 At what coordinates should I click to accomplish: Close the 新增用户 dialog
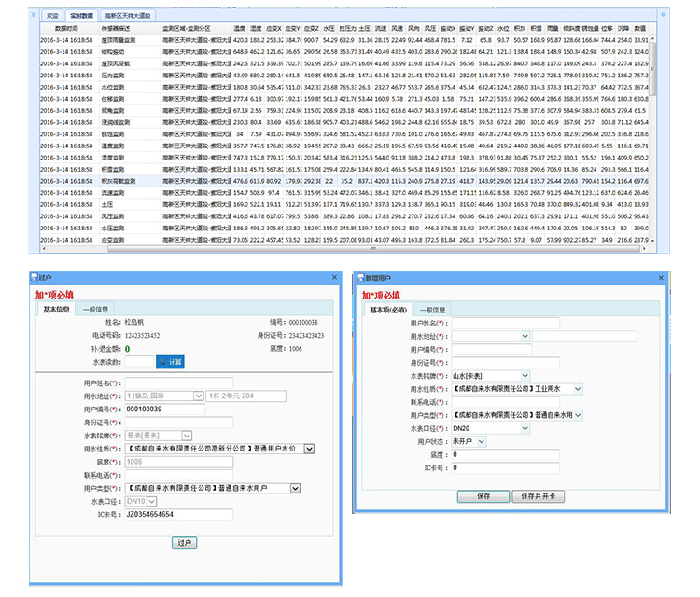pyautogui.click(x=661, y=278)
